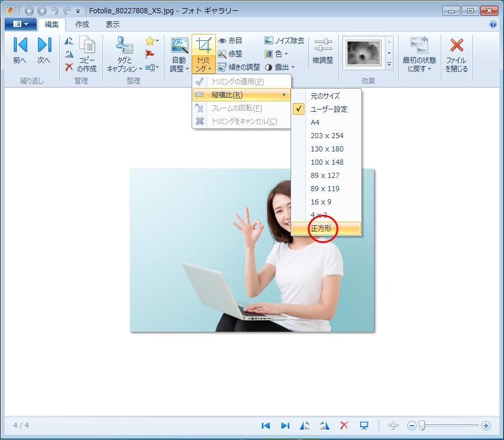The height and width of the screenshot is (440, 504).
Task: Click the red delete X in bottom bar
Action: (344, 426)
